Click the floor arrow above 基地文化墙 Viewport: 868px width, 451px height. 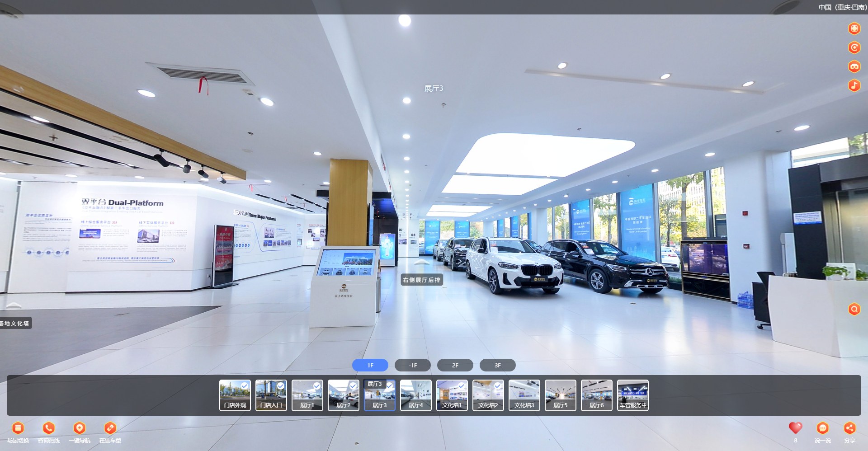point(13,305)
